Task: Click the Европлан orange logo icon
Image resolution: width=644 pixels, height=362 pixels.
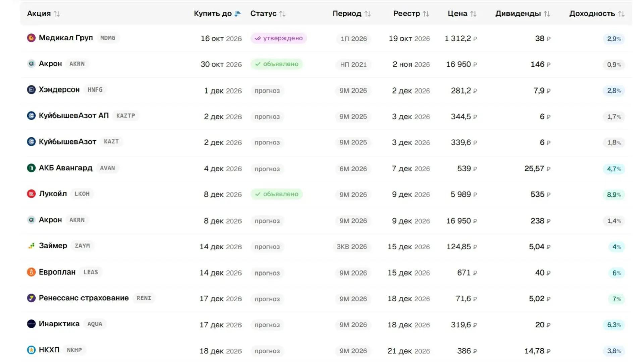Action: coord(31,272)
